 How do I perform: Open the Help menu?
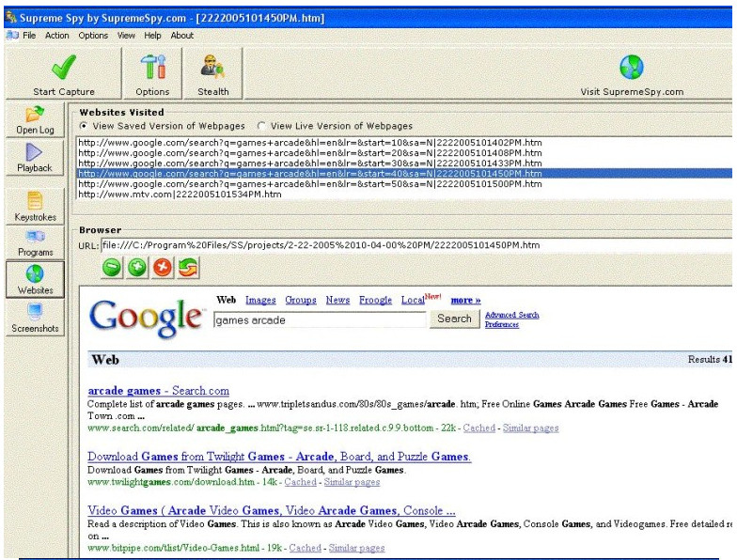pos(152,36)
